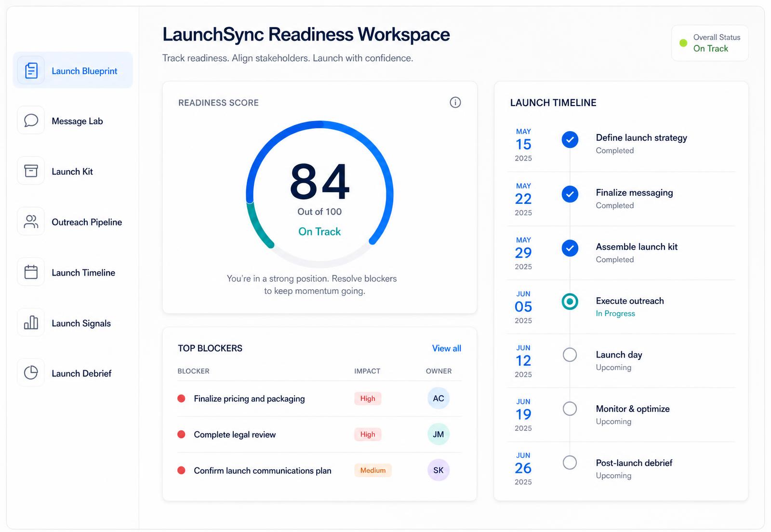Click Execute outreach title
The width and height of the screenshot is (771, 532).
(630, 301)
